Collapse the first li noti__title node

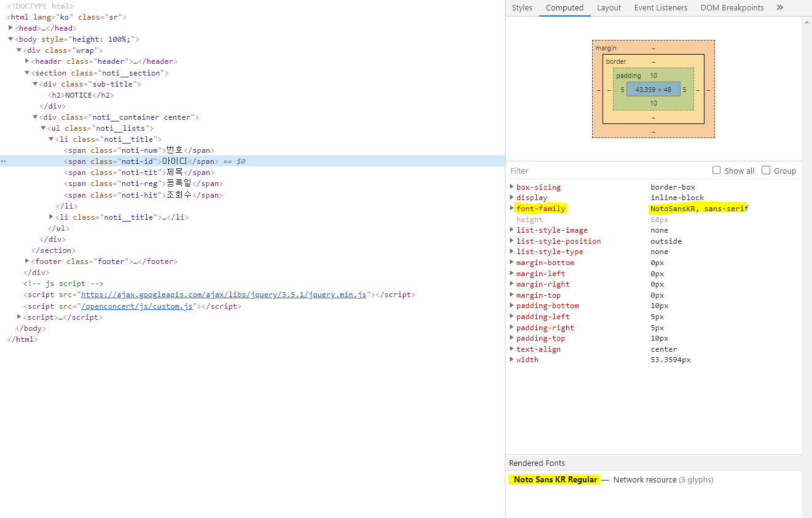coord(51,139)
